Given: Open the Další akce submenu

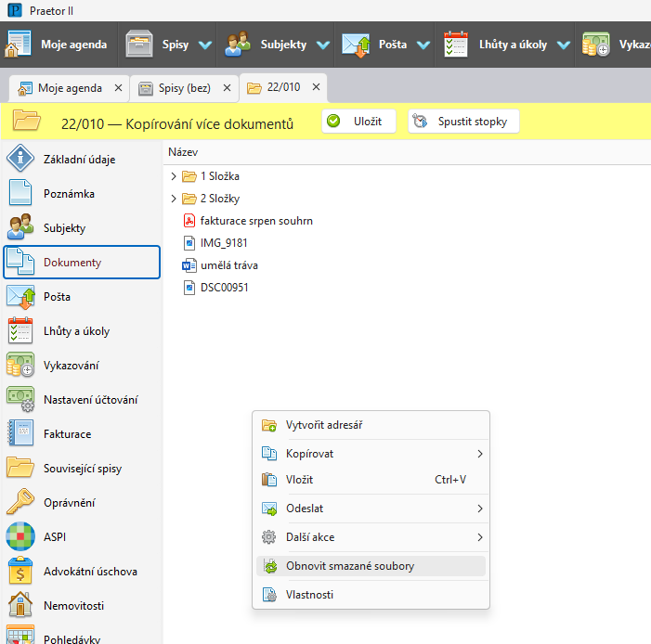Looking at the screenshot, I should point(371,537).
